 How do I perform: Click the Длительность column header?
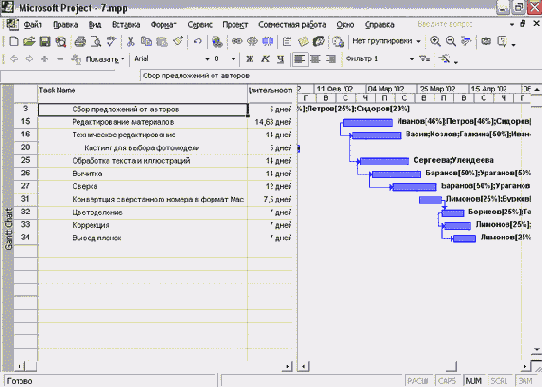270,93
